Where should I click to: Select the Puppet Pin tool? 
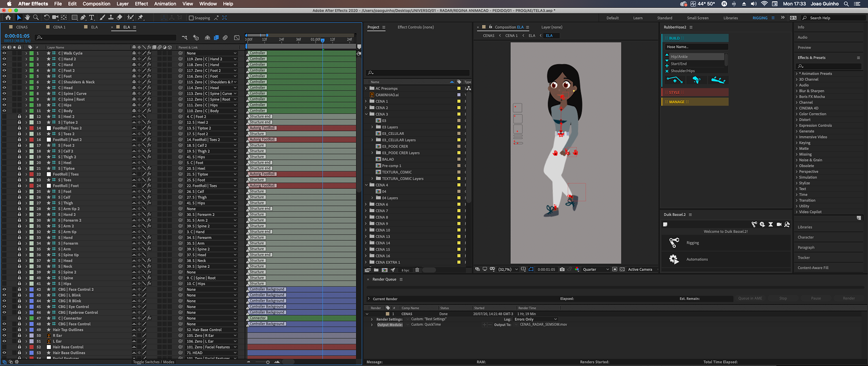coord(141,18)
